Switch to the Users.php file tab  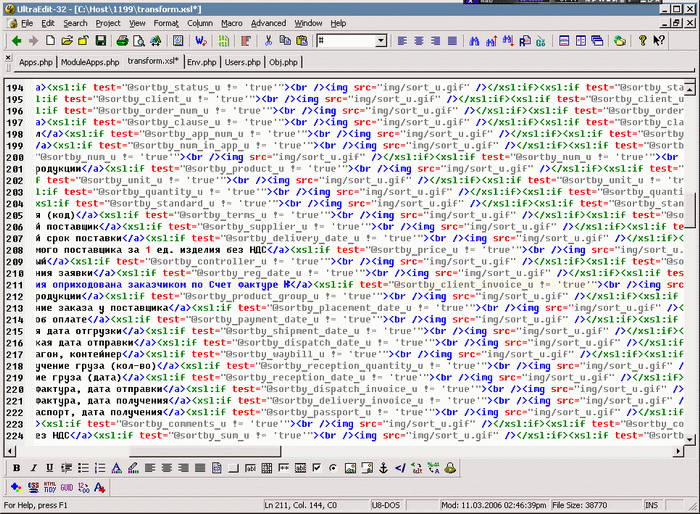pyautogui.click(x=242, y=62)
